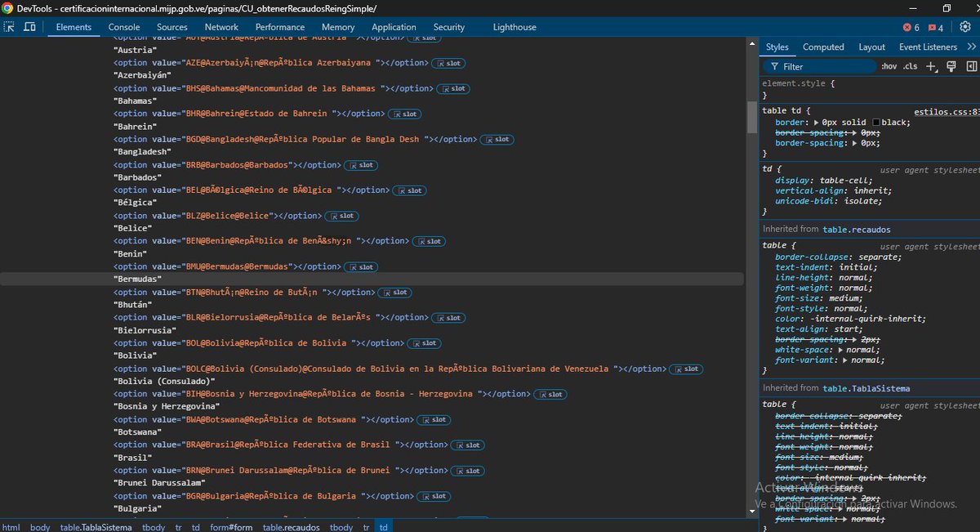Image resolution: width=980 pixels, height=532 pixels.
Task: Reveal slot badge next to Barbados option
Action: coord(361,165)
